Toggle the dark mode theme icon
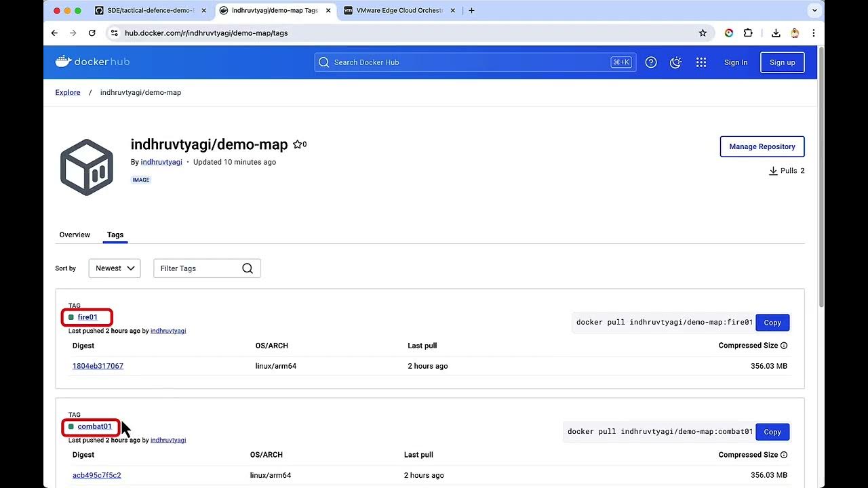 675,62
